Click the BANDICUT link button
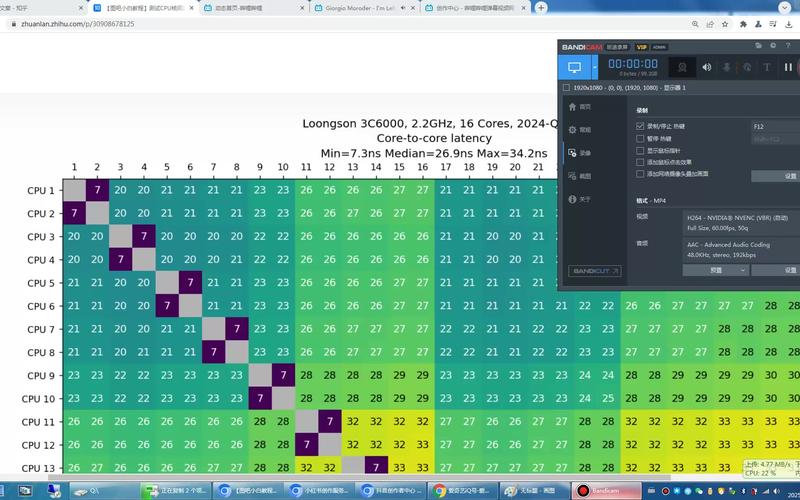 click(x=595, y=271)
